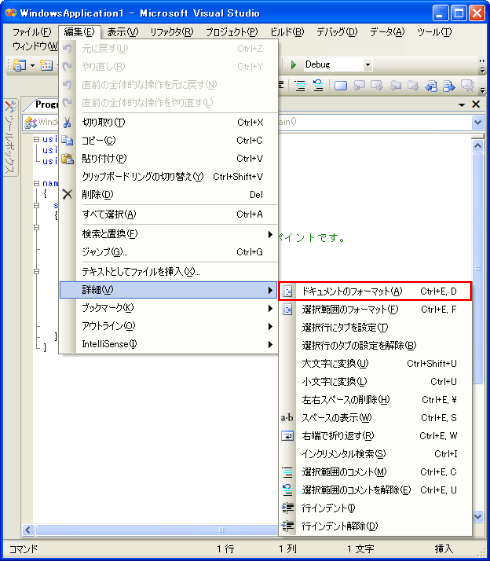The width and height of the screenshot is (490, 561).
Task: Open the データ(A) menu
Action: pos(387,32)
